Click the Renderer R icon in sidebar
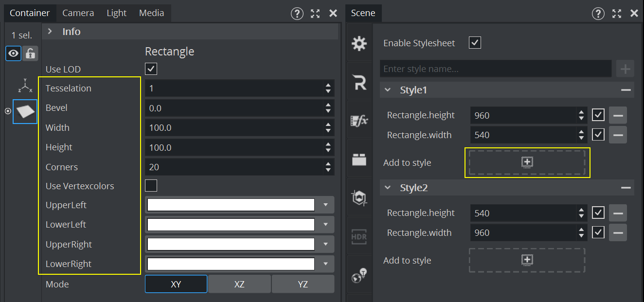Image resolution: width=644 pixels, height=302 pixels. (359, 83)
